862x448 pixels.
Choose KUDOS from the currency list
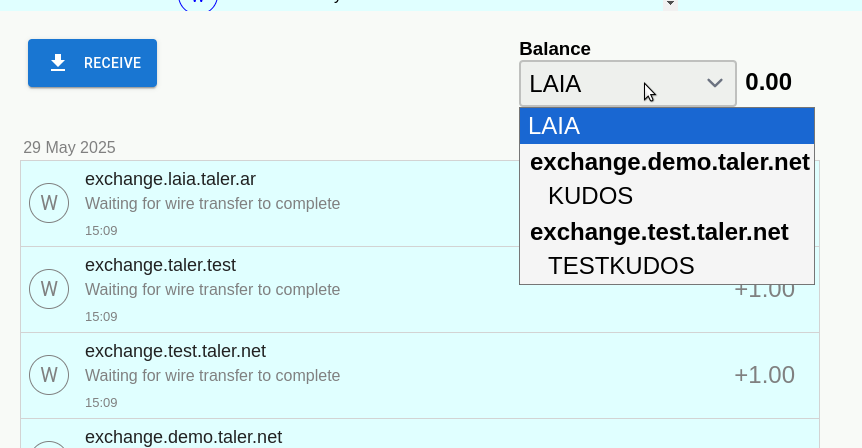click(x=590, y=196)
